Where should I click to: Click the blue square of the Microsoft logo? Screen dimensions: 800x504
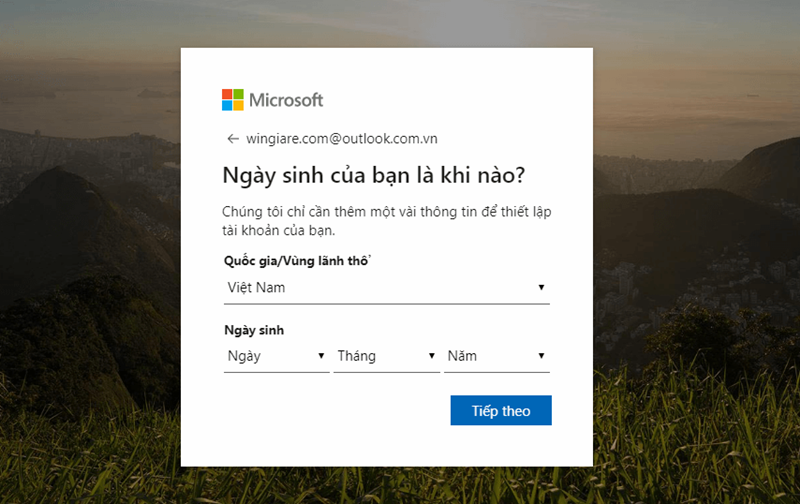click(x=227, y=106)
